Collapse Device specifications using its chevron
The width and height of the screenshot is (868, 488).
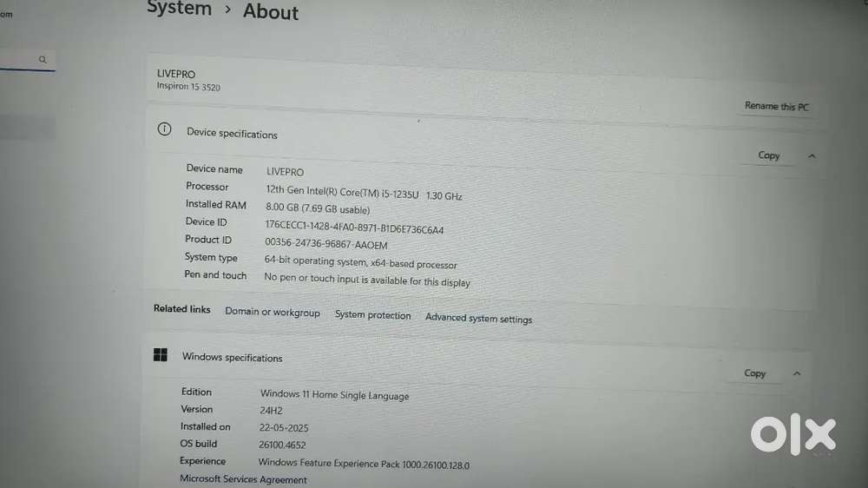tap(812, 156)
